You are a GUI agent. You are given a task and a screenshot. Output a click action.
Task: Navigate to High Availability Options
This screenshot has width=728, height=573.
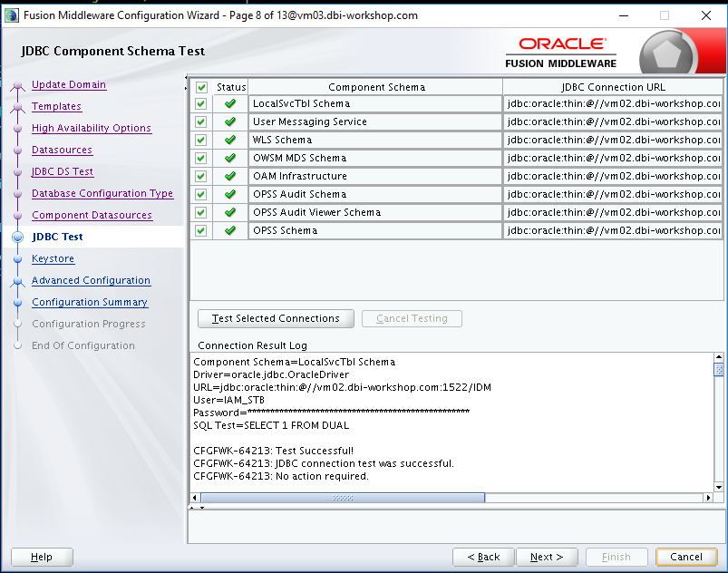click(92, 128)
